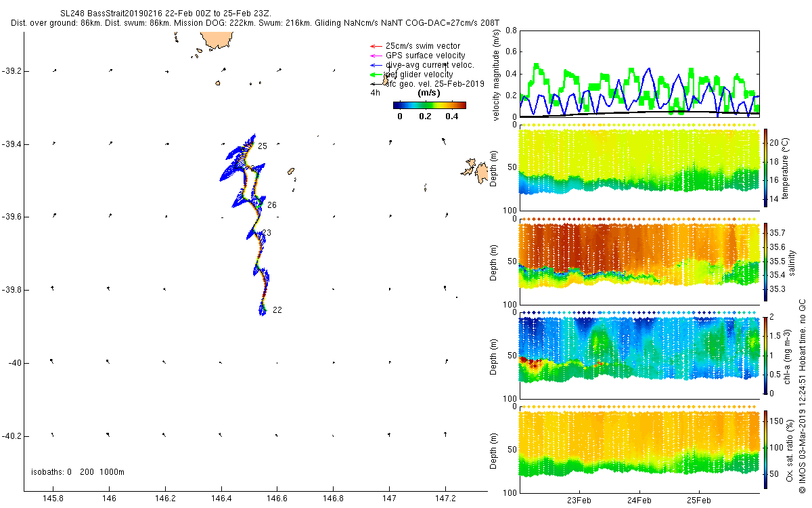812x508 pixels.
Task: Click oxygen colorbar tick 150
Action: pyautogui.click(x=778, y=421)
